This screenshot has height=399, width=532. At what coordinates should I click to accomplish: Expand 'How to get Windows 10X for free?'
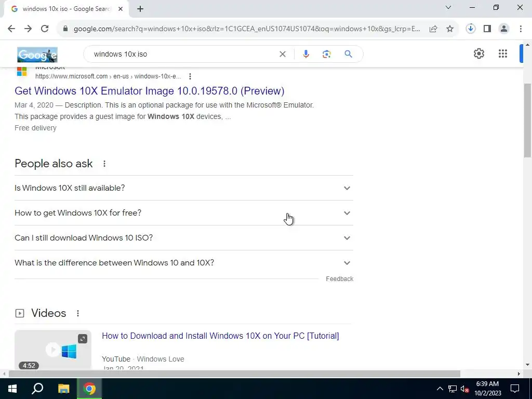[183, 213]
